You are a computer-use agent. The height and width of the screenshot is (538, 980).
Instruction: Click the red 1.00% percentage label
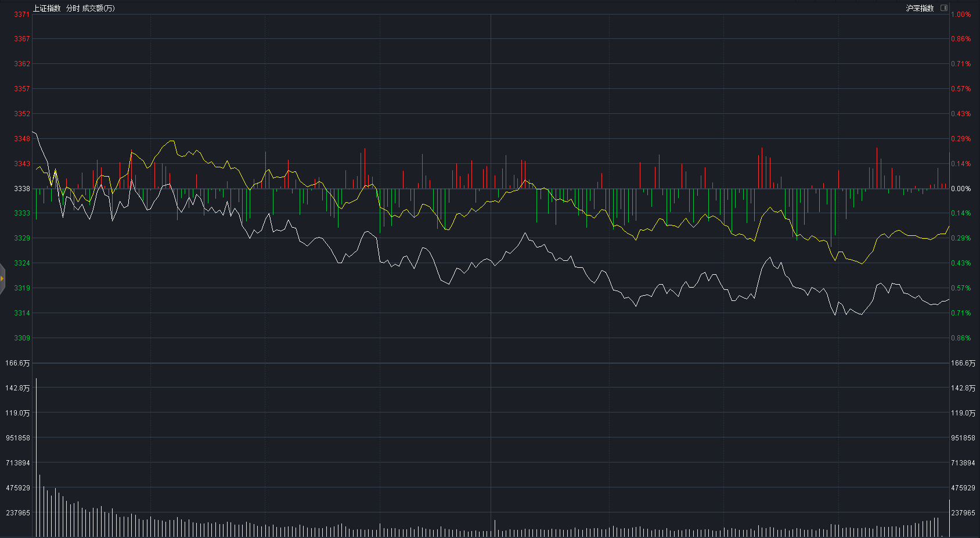tap(961, 15)
